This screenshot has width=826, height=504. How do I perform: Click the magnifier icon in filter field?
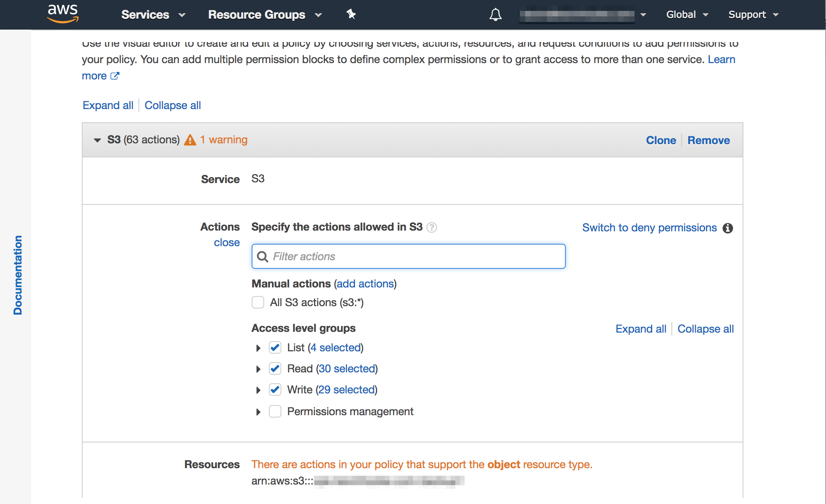pyautogui.click(x=263, y=256)
